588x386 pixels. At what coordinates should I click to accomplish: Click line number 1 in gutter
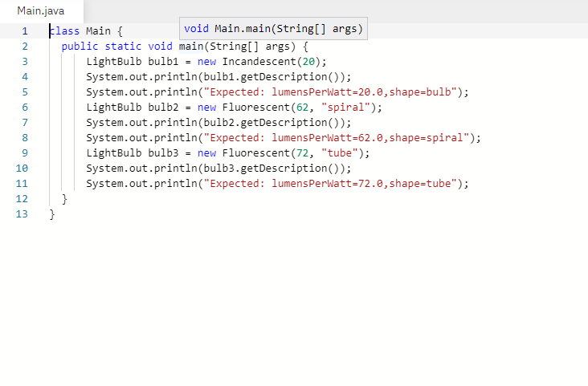(x=25, y=31)
